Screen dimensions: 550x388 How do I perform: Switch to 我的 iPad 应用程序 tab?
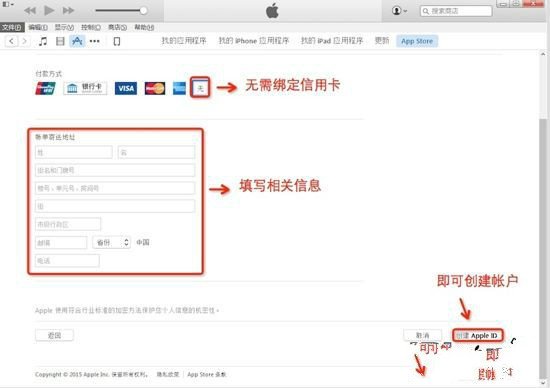pos(332,41)
